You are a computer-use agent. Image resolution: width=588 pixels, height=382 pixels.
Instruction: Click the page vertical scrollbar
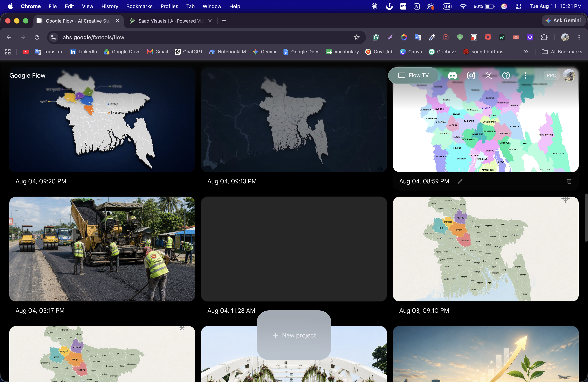pos(586,217)
